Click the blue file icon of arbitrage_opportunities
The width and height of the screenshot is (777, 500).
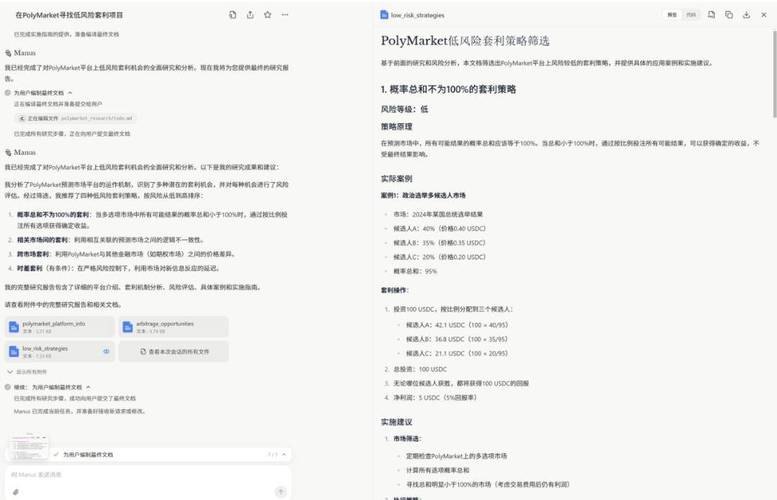point(127,327)
